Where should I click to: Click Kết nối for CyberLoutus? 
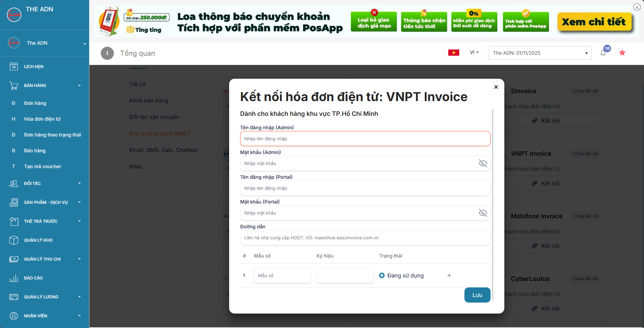546,308
